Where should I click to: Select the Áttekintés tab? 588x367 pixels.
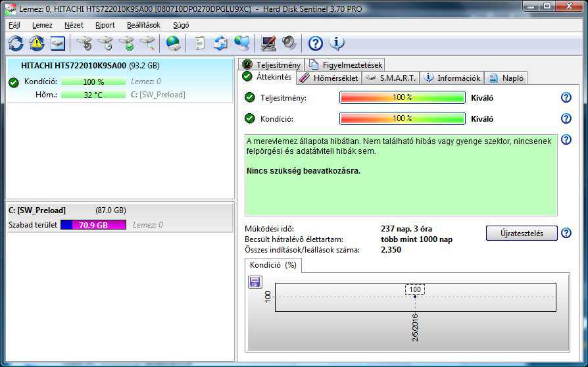(x=266, y=77)
